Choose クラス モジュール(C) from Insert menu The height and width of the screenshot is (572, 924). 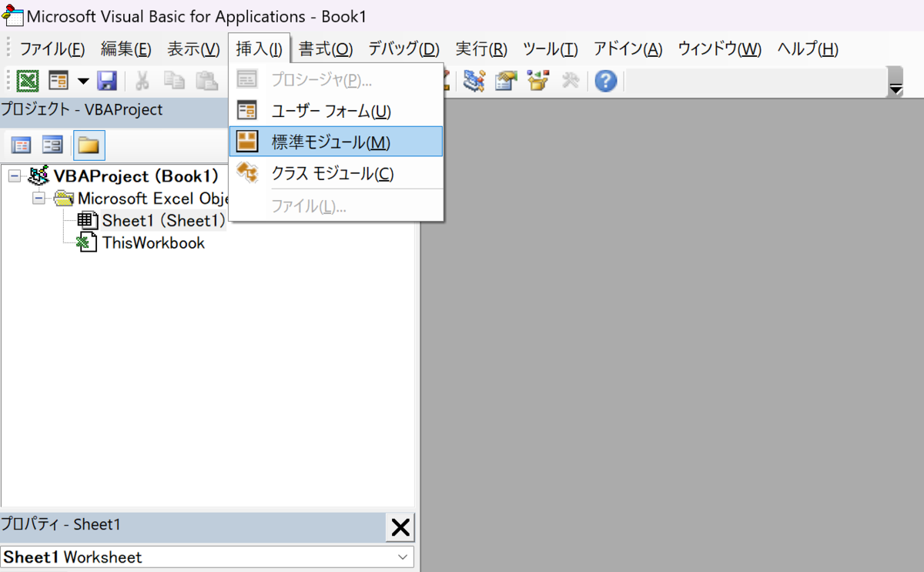(x=336, y=173)
